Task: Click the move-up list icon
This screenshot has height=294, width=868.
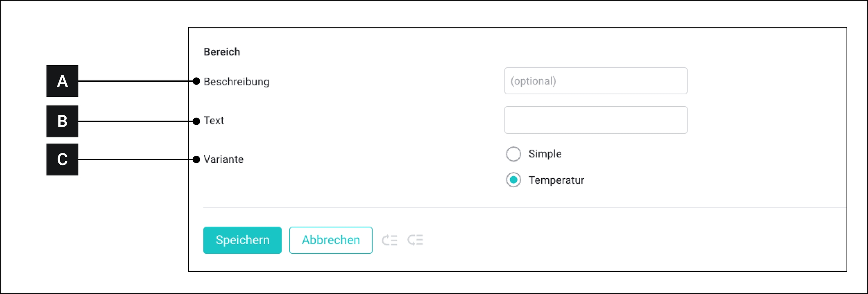Action: coord(389,240)
